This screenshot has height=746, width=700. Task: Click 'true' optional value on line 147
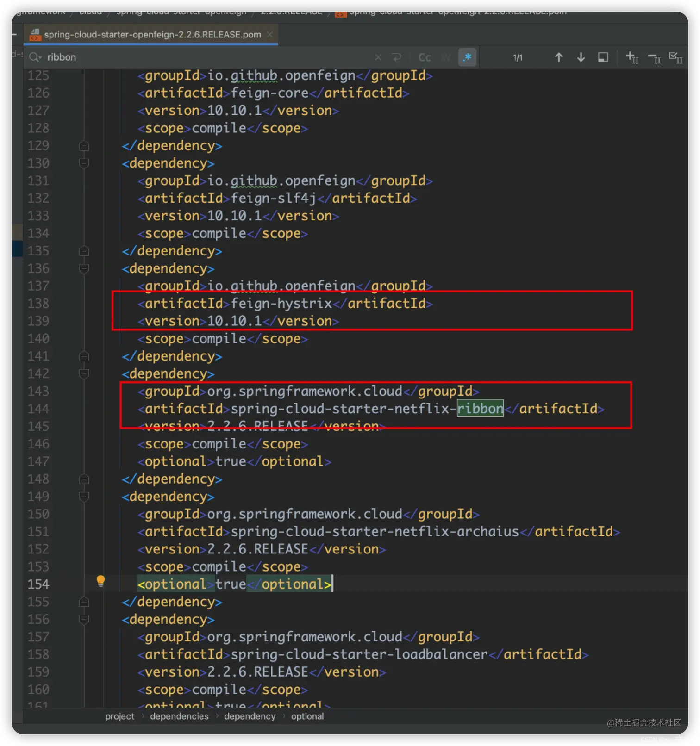pos(231,461)
